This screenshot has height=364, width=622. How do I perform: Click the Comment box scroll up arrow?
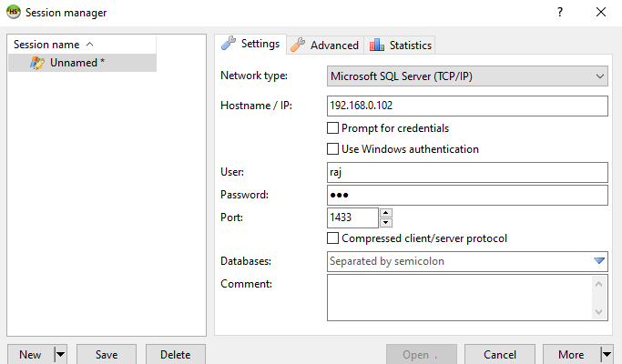pos(599,284)
